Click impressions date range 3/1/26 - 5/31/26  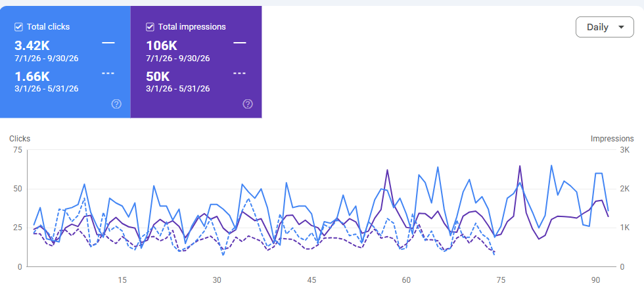[178, 88]
